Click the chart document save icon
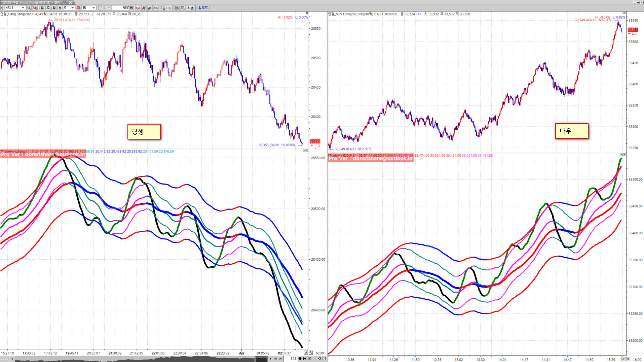Screen dimensions: 644x362 point(163,8)
